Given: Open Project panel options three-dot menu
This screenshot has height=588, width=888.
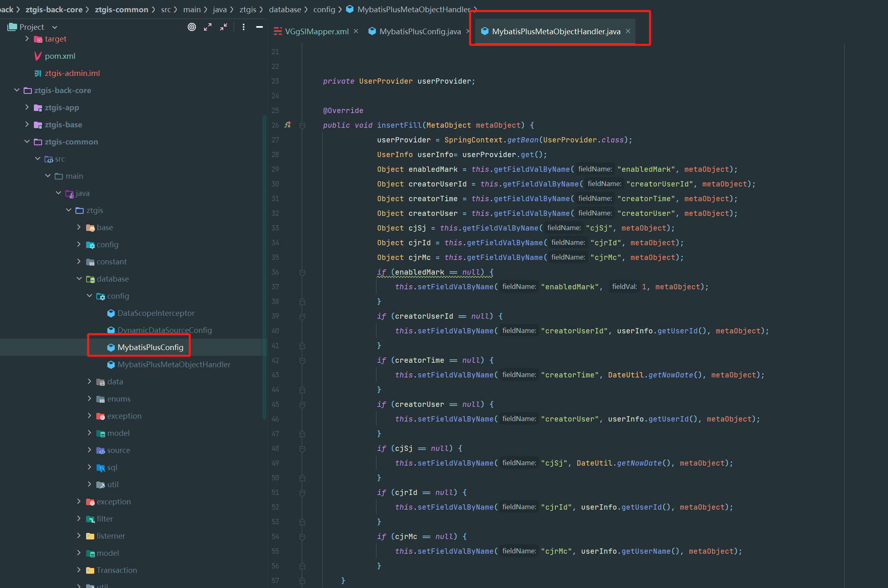Looking at the screenshot, I should [244, 27].
